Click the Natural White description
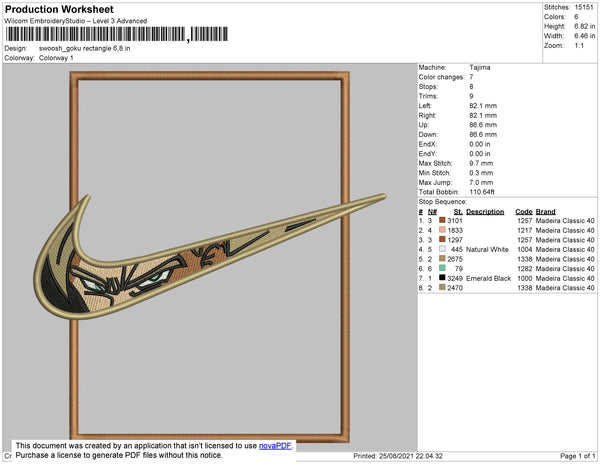The height and width of the screenshot is (464, 600). point(487,249)
